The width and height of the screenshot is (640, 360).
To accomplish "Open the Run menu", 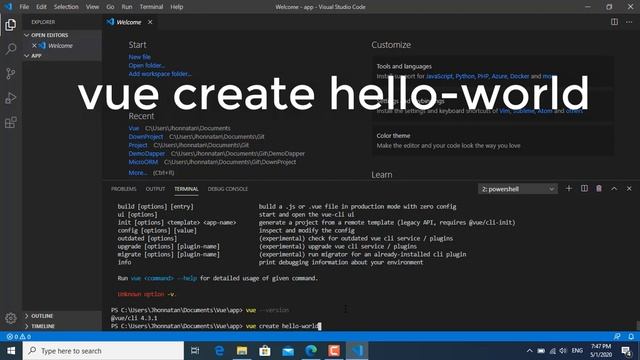I will (x=127, y=7).
